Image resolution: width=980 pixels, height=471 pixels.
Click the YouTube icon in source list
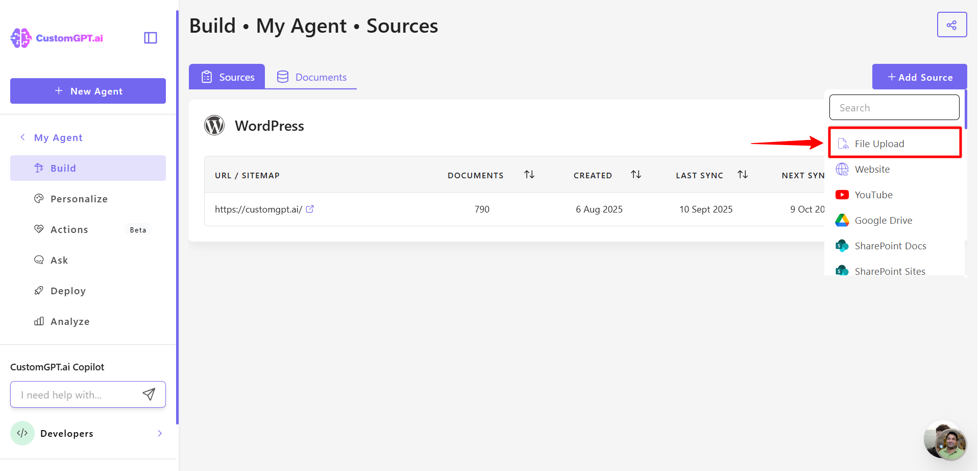[842, 195]
